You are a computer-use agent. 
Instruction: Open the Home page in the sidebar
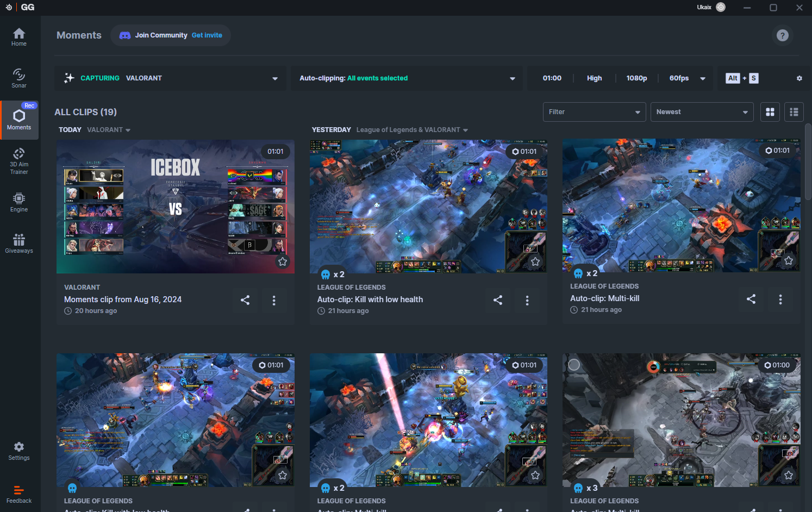19,37
